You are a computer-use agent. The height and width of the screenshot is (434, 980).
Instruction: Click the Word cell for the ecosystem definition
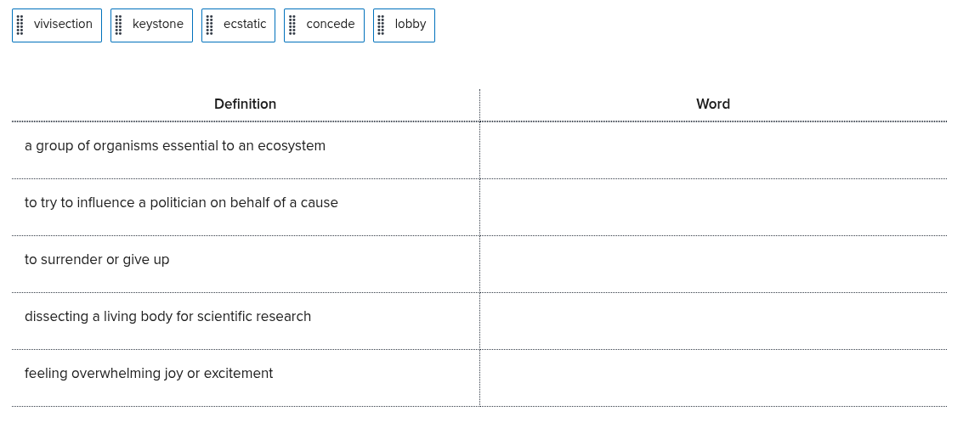click(712, 150)
